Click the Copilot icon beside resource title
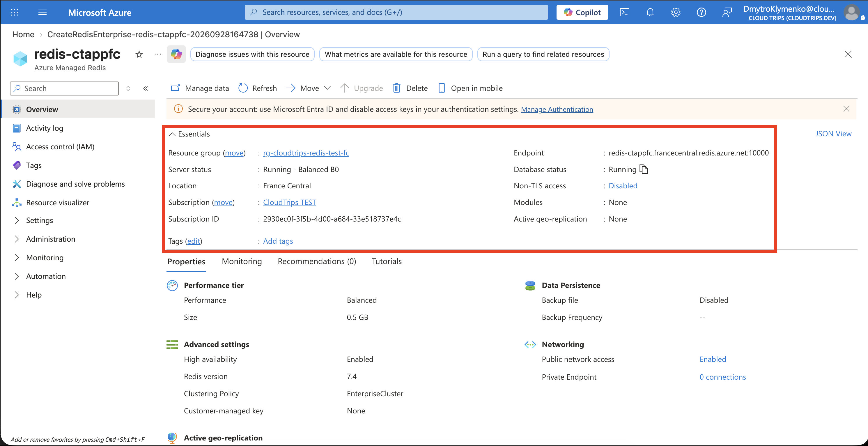The width and height of the screenshot is (868, 446). [176, 54]
